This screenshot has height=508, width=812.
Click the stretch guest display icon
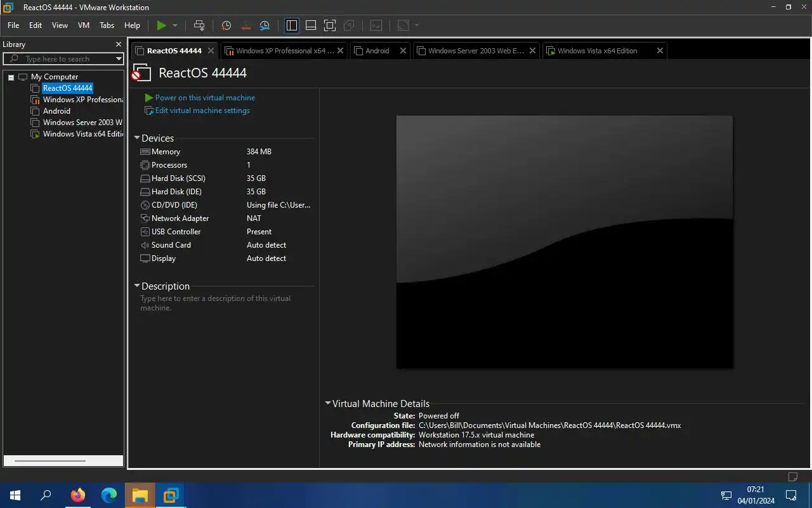pyautogui.click(x=403, y=25)
